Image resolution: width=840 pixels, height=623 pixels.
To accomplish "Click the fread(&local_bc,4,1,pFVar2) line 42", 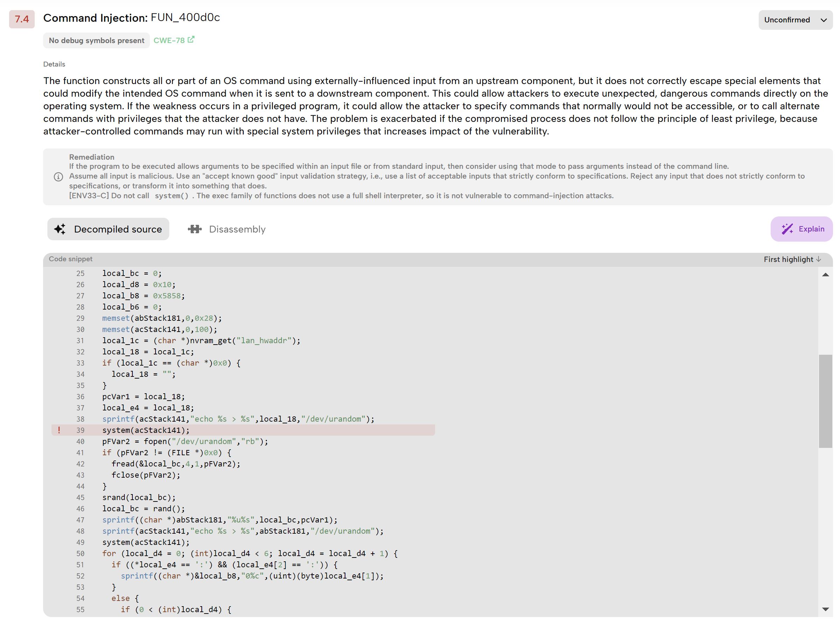I will click(x=176, y=464).
